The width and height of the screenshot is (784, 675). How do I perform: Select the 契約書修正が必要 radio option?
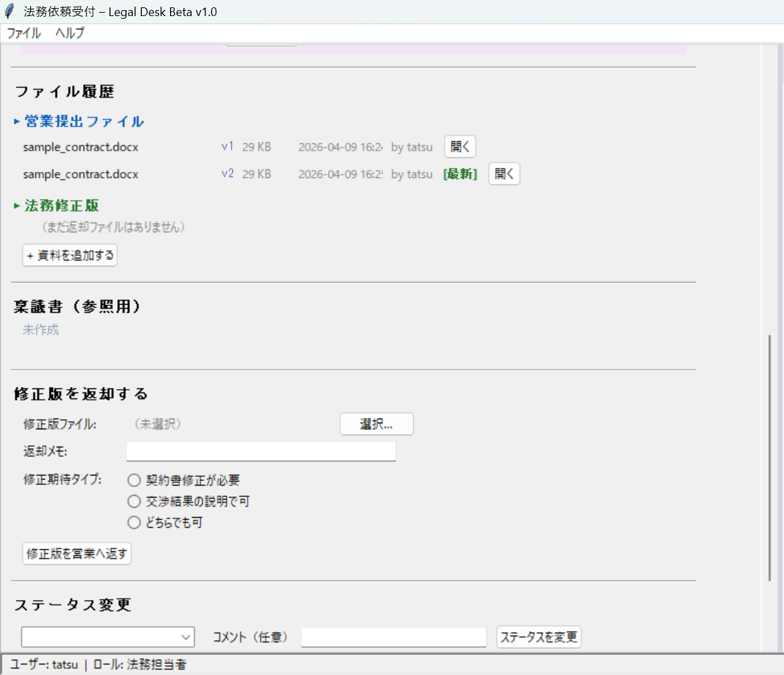134,480
